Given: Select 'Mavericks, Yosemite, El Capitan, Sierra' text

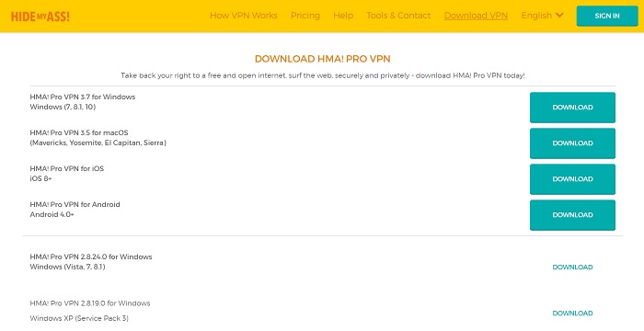Looking at the screenshot, I should tap(98, 143).
